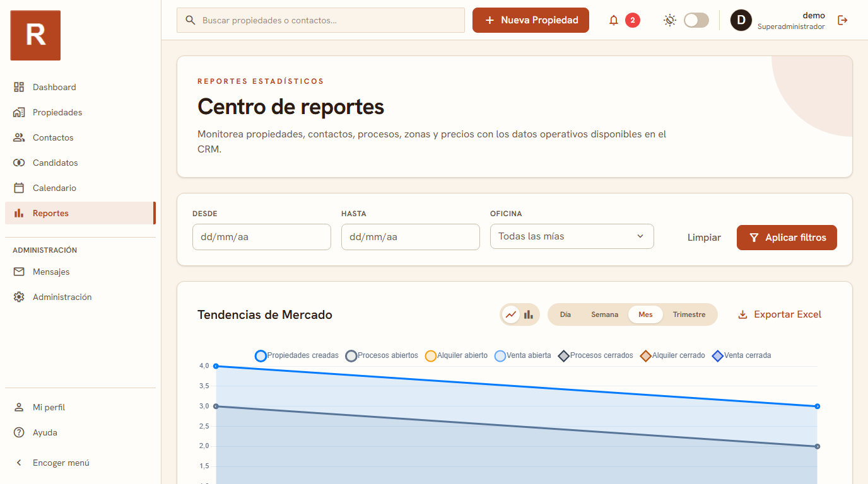This screenshot has width=868, height=484.
Task: Select the Semana period tab
Action: coord(604,314)
